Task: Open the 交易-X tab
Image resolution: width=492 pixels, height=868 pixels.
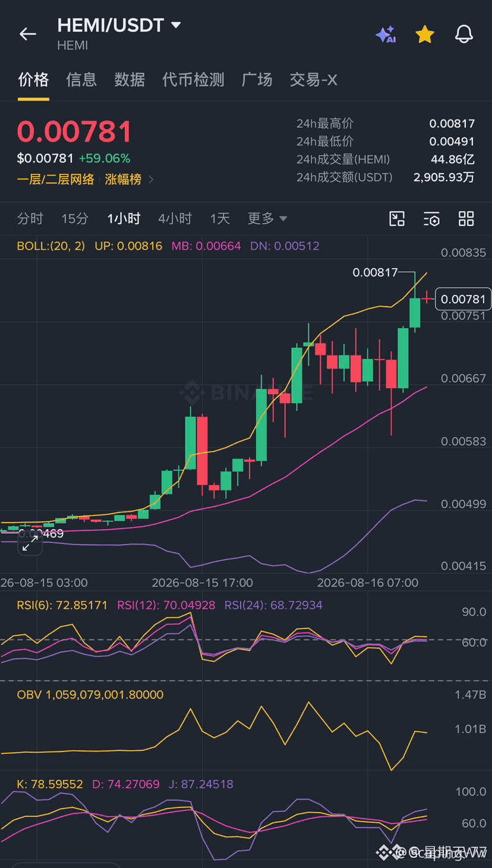Action: coord(314,80)
